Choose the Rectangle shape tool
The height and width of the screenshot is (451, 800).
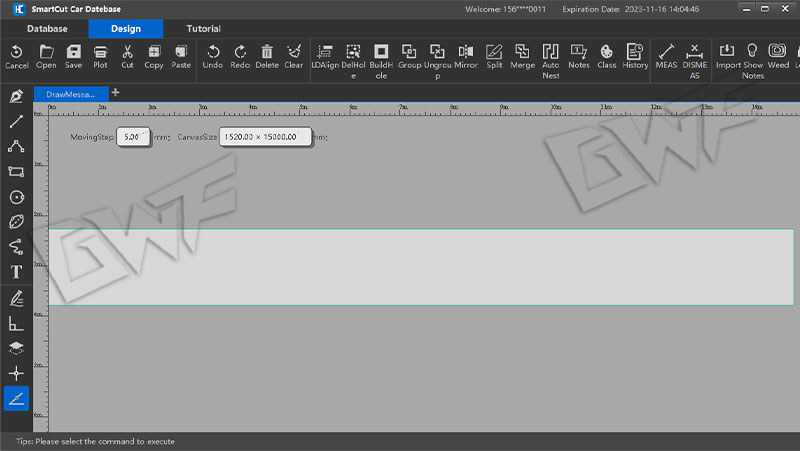[16, 171]
